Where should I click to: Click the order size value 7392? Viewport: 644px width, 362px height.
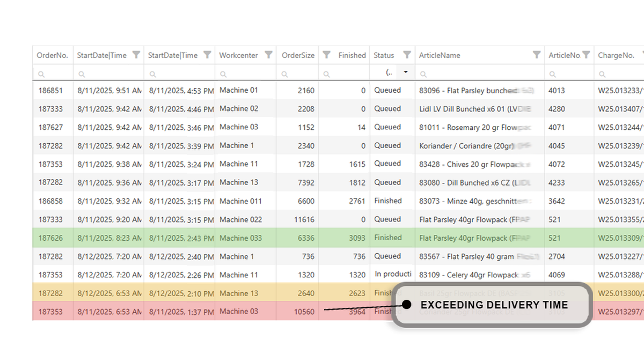pos(306,183)
